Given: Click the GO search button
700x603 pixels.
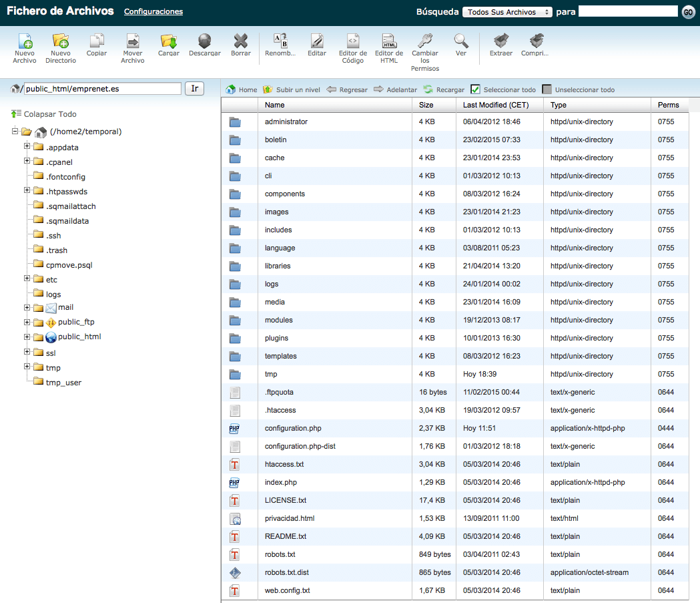Looking at the screenshot, I should [x=688, y=12].
